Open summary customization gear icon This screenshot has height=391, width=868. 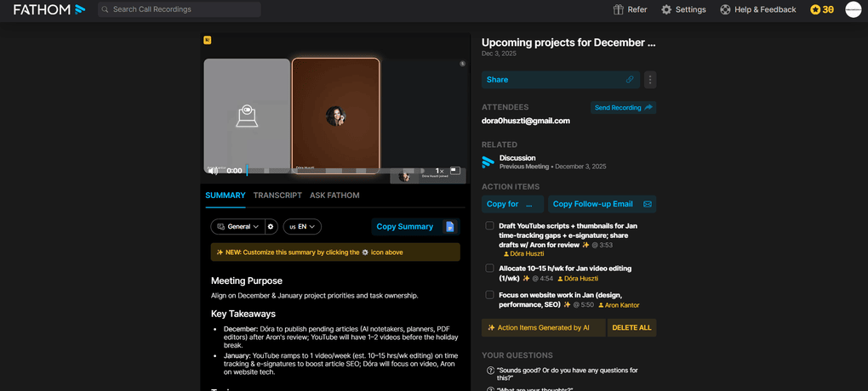[271, 227]
